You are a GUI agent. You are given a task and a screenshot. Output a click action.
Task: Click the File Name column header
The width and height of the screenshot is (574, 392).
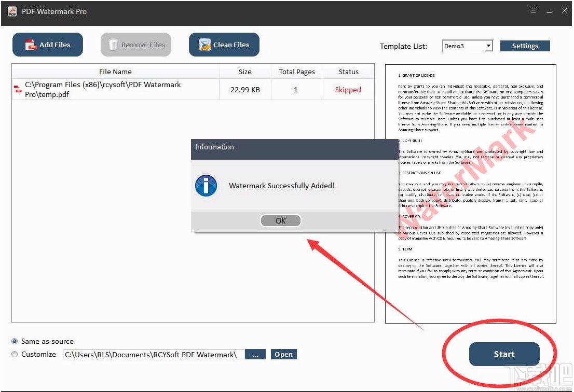115,72
